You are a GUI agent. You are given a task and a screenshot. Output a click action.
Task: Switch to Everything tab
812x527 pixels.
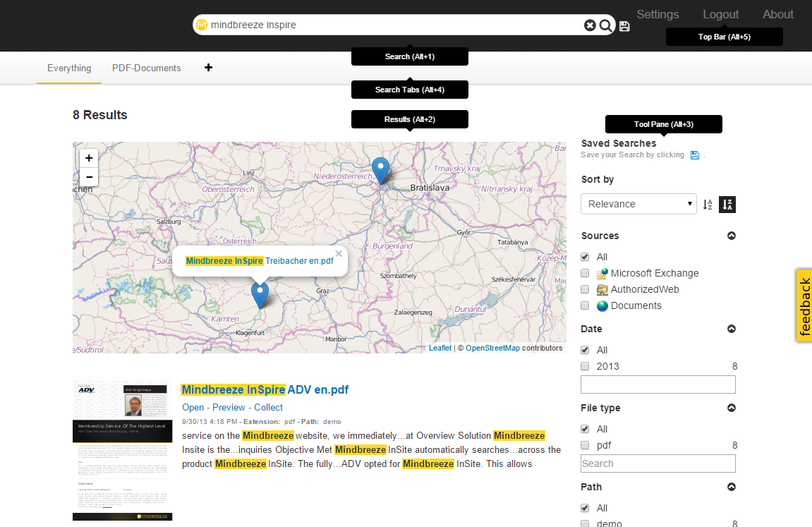(x=69, y=68)
